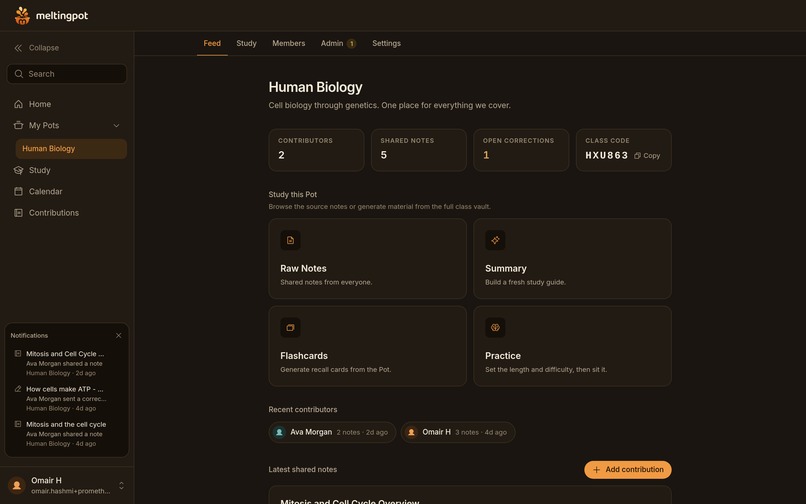Open the Members tab
806x504 pixels.
coord(288,44)
